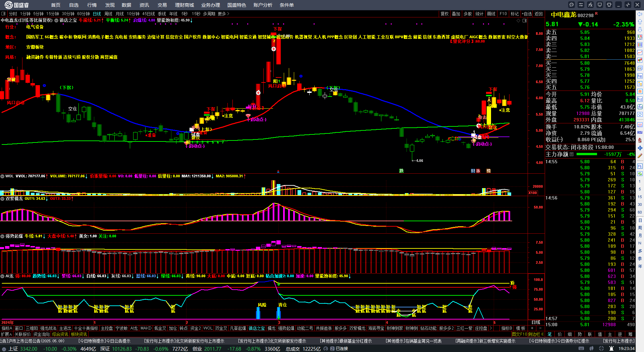The width and height of the screenshot is (644, 352).
Task: Switch to 15分钟 period
Action: [53, 14]
